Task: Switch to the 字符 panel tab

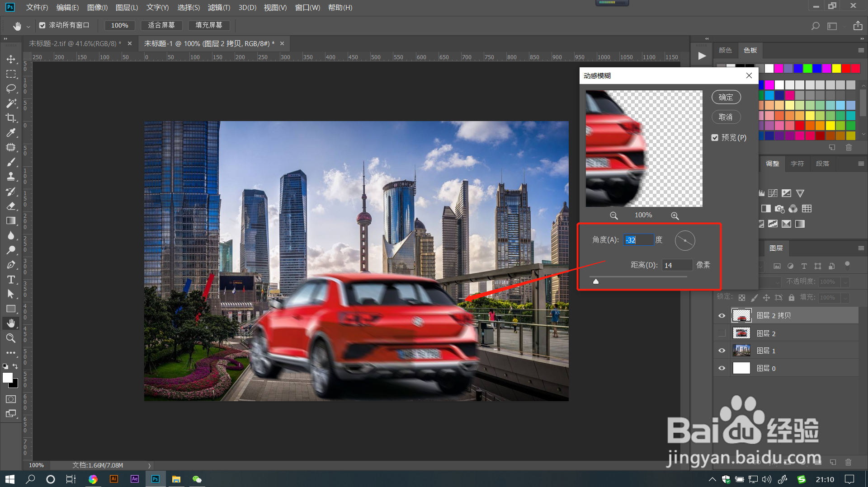Action: tap(797, 164)
